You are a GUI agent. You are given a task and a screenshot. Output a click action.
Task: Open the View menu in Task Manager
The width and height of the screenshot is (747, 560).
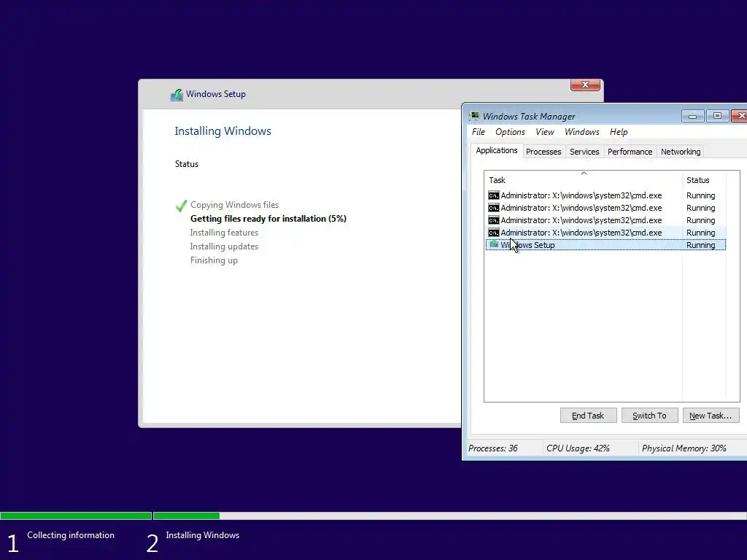pyautogui.click(x=544, y=132)
